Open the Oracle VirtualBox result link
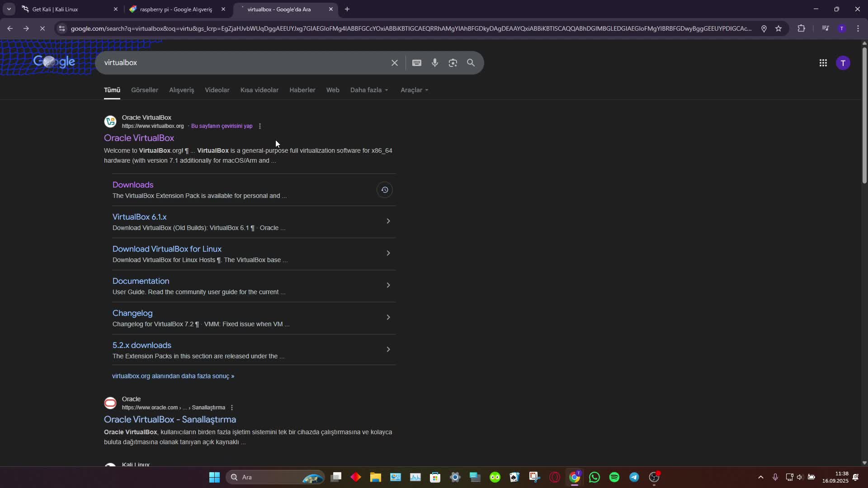868x488 pixels. point(139,138)
